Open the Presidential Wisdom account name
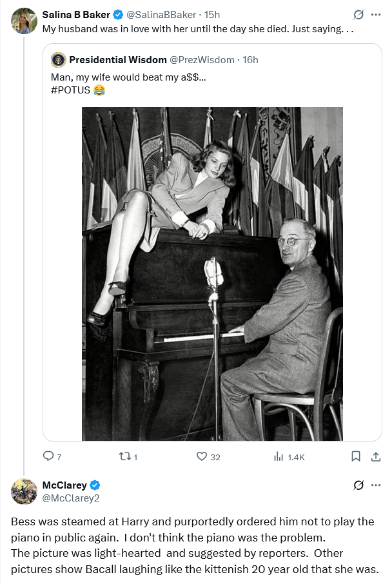The width and height of the screenshot is (392, 584). tap(117, 60)
